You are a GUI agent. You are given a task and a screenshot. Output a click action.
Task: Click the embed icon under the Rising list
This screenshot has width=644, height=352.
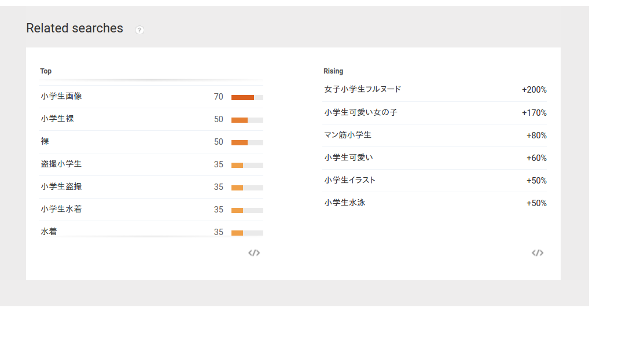(x=538, y=253)
